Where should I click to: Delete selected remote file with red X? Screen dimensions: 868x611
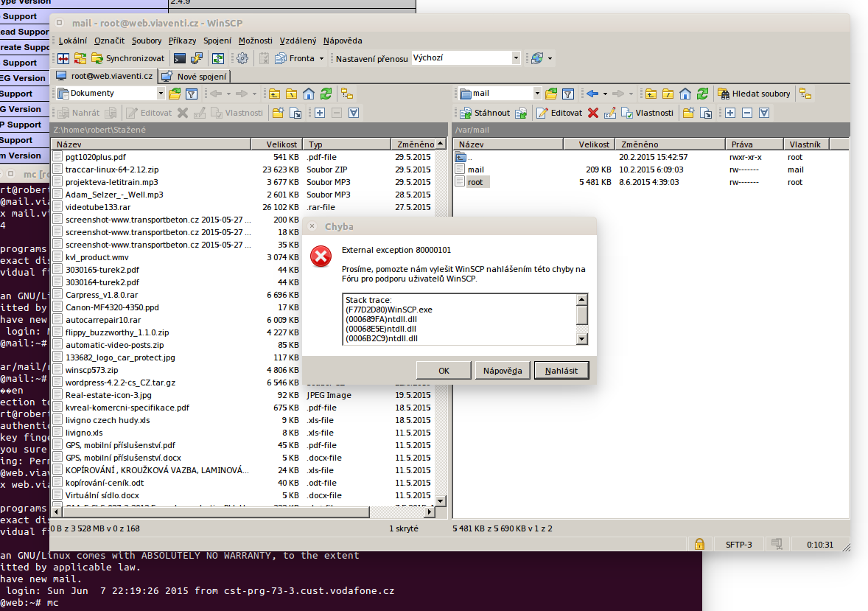point(593,113)
